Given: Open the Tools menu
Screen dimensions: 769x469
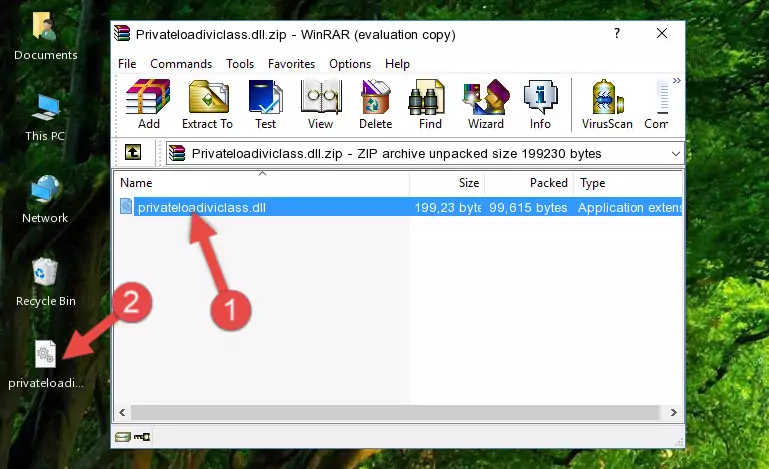Looking at the screenshot, I should point(240,64).
